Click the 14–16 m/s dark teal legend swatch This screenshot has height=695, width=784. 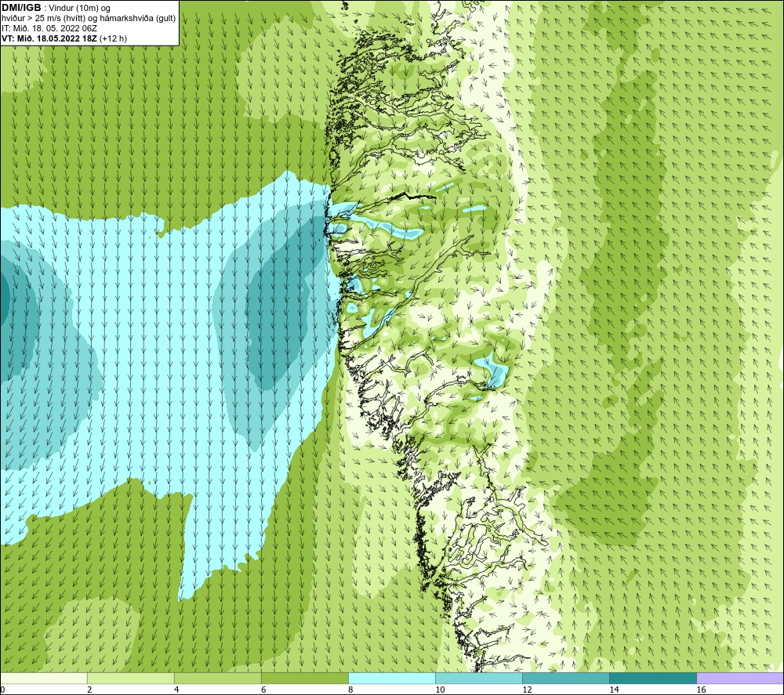coord(653,678)
